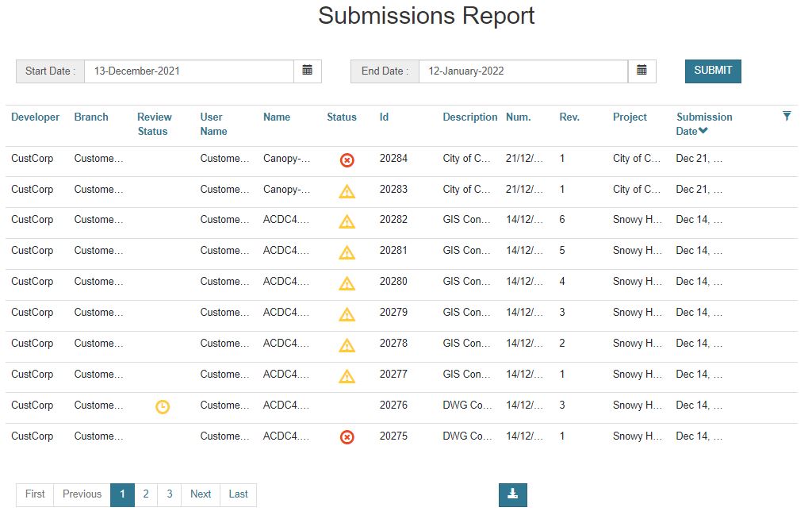Image resolution: width=812 pixels, height=515 pixels.
Task: Jump to Last page in pagination
Action: pos(238,494)
